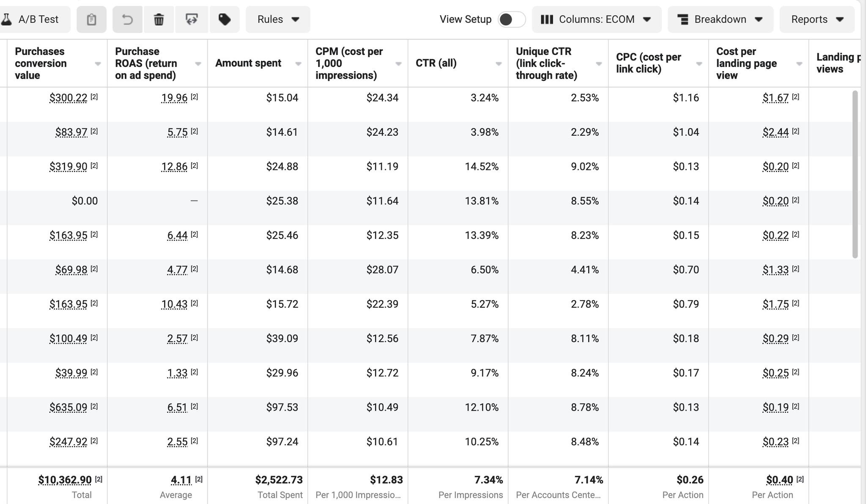Image resolution: width=866 pixels, height=504 pixels.
Task: Open Purchase ROAS column header arrow
Action: [x=198, y=64]
